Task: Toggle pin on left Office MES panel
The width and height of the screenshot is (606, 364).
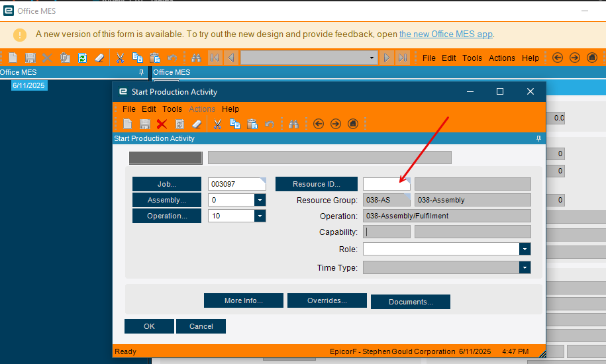Action: coord(141,72)
